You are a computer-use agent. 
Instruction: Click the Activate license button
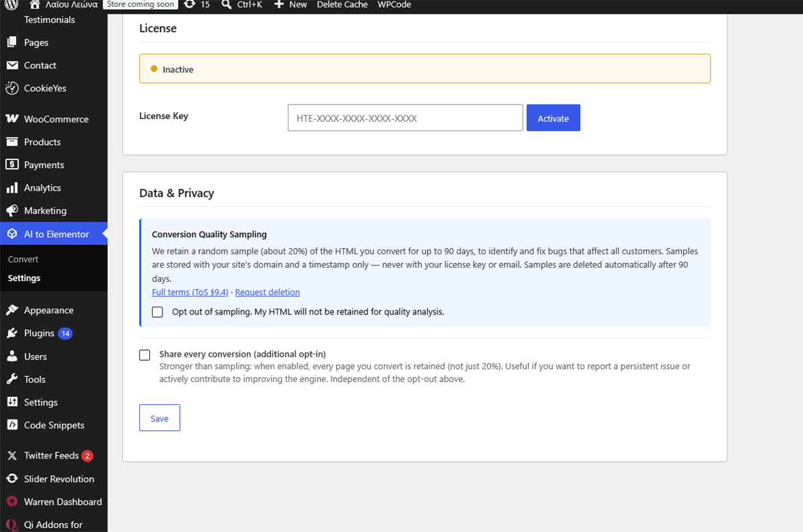[553, 118]
